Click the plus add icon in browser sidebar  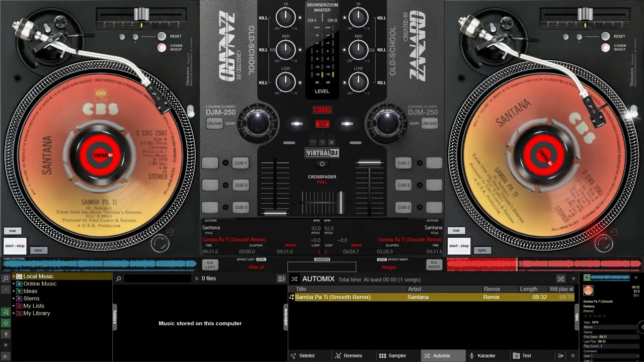coord(6,290)
